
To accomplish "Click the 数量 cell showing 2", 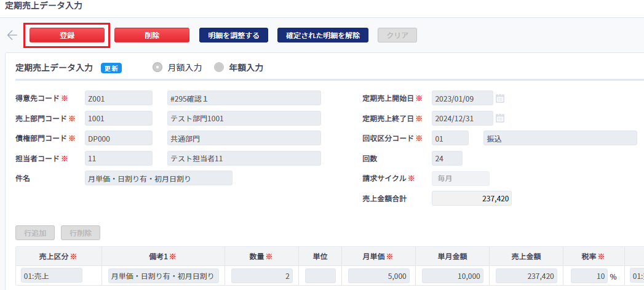I will pyautogui.click(x=262, y=276).
